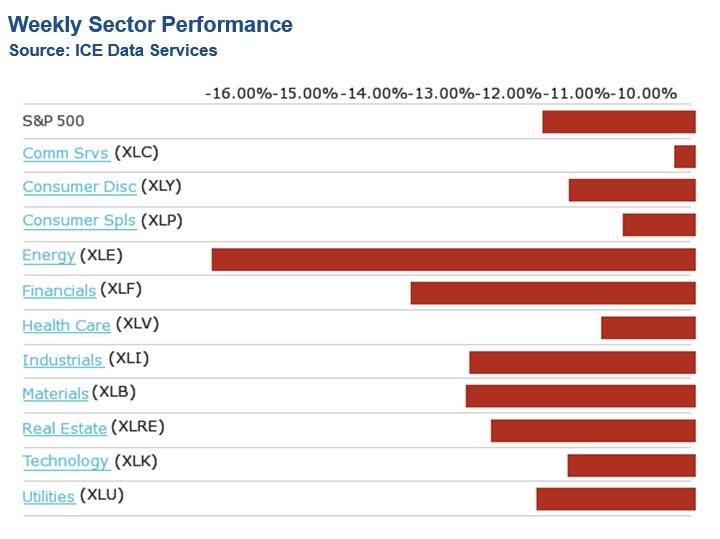Click the Comm Srvs (XLC) small bar
This screenshot has height=539, width=720.
click(x=684, y=156)
